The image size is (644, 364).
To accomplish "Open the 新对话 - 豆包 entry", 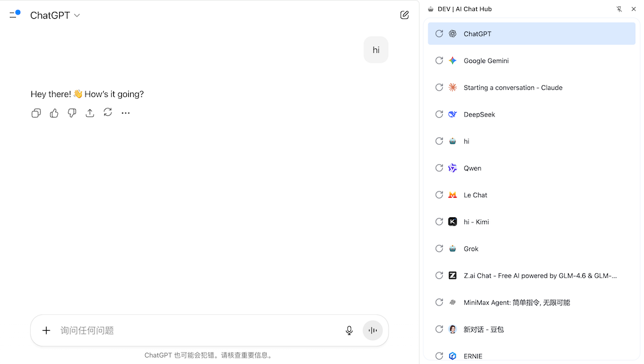I will [531, 329].
